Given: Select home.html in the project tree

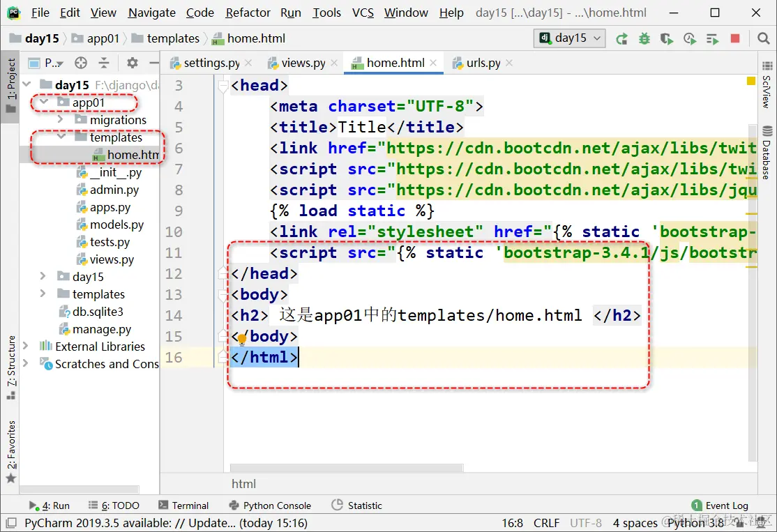Looking at the screenshot, I should click(x=126, y=155).
